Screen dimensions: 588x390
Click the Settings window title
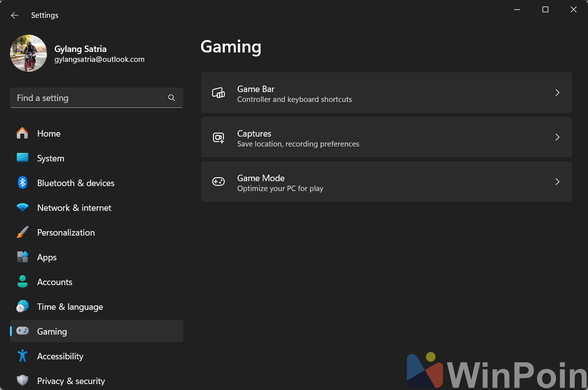[x=45, y=15]
